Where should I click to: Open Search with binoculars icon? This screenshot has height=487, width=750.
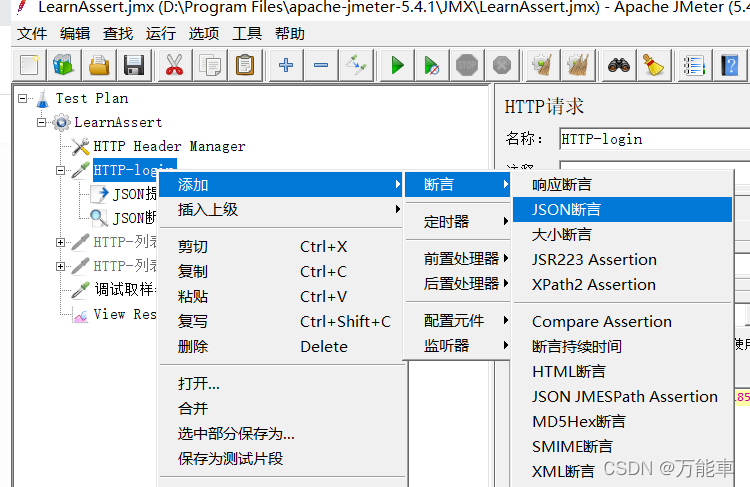(618, 65)
